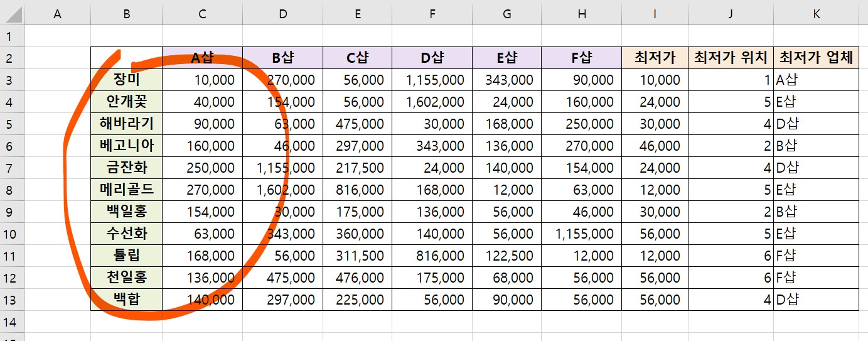Click 베고니아 row's 최저가 value 46,000

pos(655,146)
